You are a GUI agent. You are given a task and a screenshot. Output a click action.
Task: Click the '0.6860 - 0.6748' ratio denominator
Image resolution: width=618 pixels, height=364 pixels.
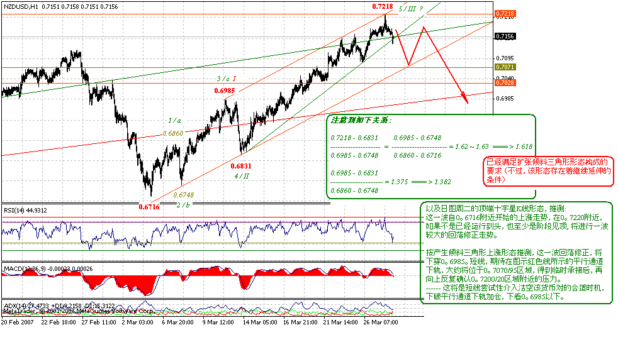point(354,190)
